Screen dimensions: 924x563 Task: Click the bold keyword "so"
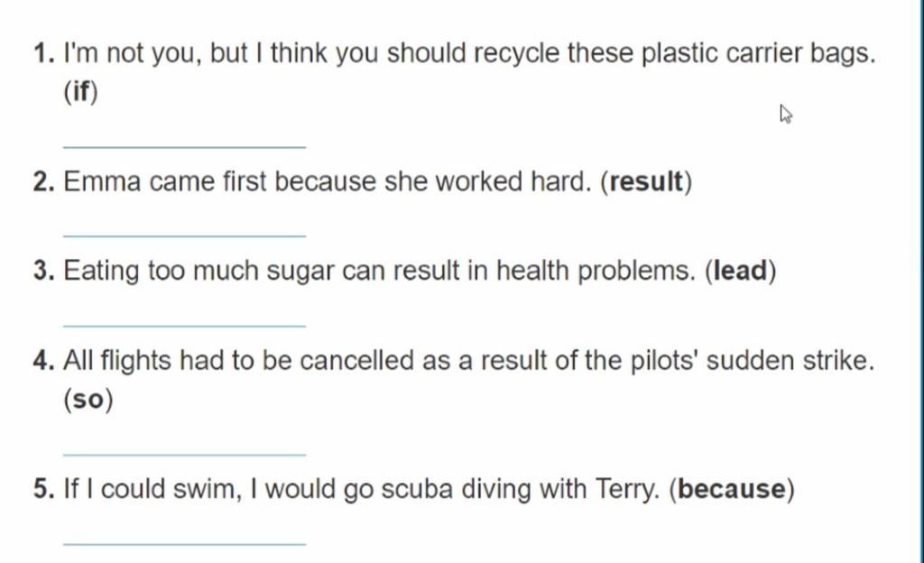pyautogui.click(x=88, y=400)
